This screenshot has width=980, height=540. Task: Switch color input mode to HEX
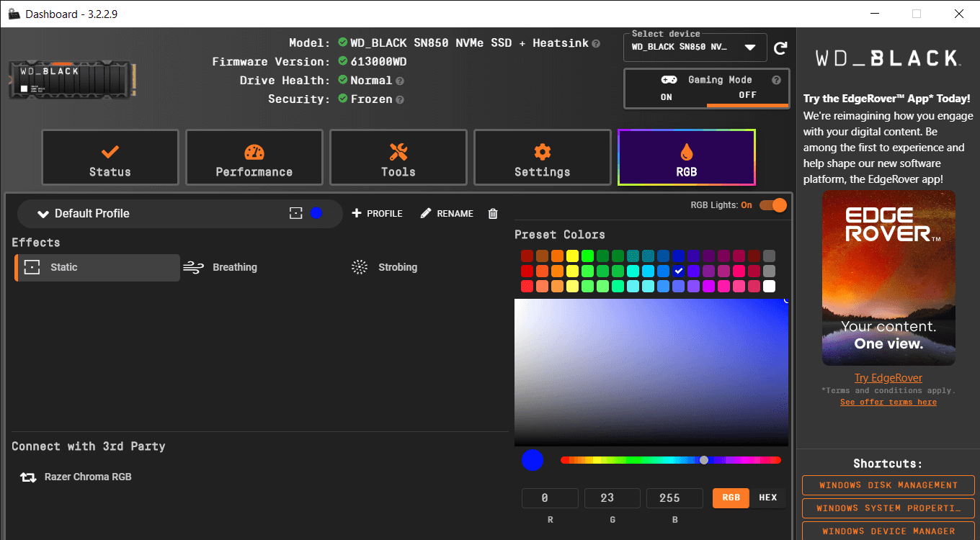click(768, 498)
